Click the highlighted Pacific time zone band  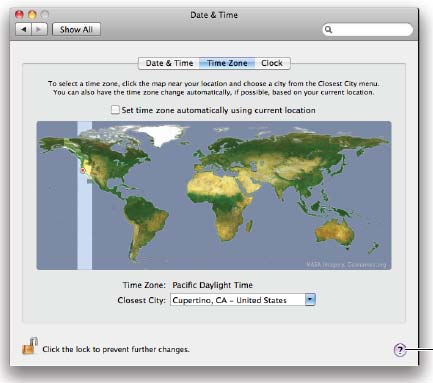(x=85, y=195)
